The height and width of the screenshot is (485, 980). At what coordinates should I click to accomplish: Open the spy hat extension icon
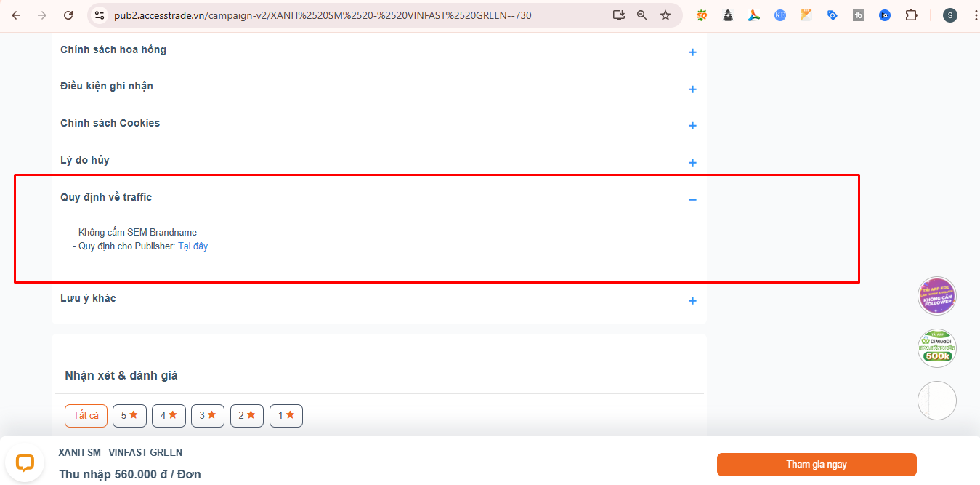[728, 15]
